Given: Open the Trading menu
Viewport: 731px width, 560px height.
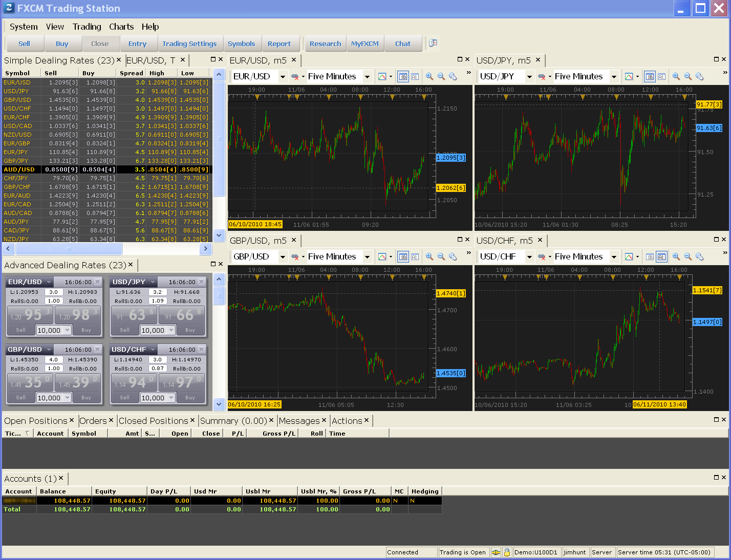Looking at the screenshot, I should [x=87, y=27].
